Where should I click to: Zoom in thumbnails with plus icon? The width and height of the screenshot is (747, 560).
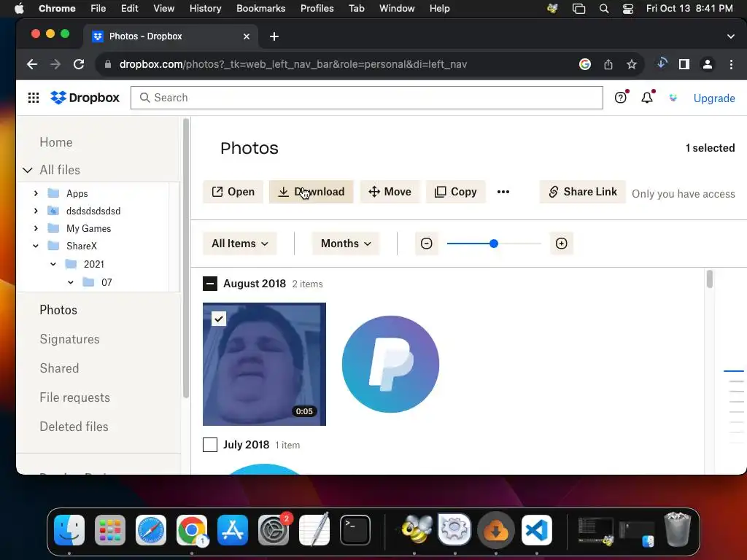click(x=561, y=244)
